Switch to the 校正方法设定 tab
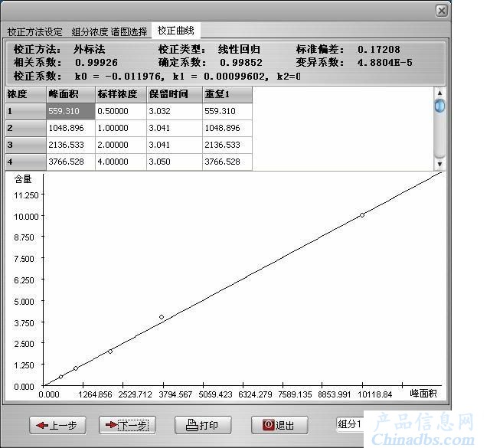 pos(34,31)
